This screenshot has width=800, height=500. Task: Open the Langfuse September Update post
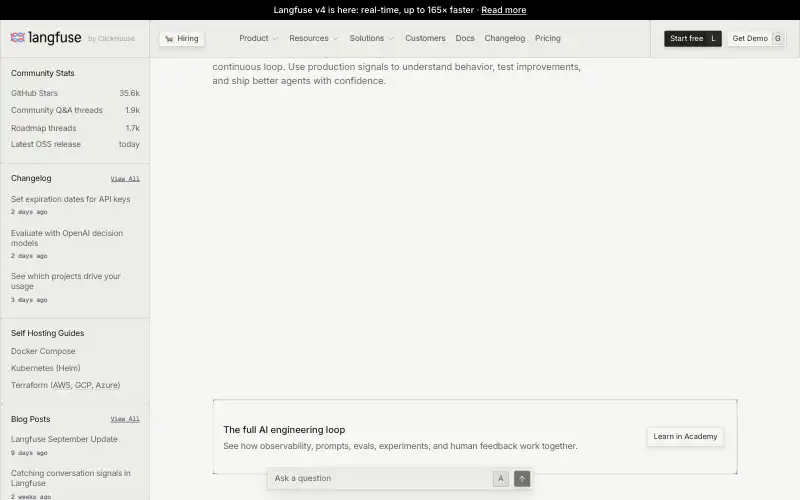tap(64, 439)
